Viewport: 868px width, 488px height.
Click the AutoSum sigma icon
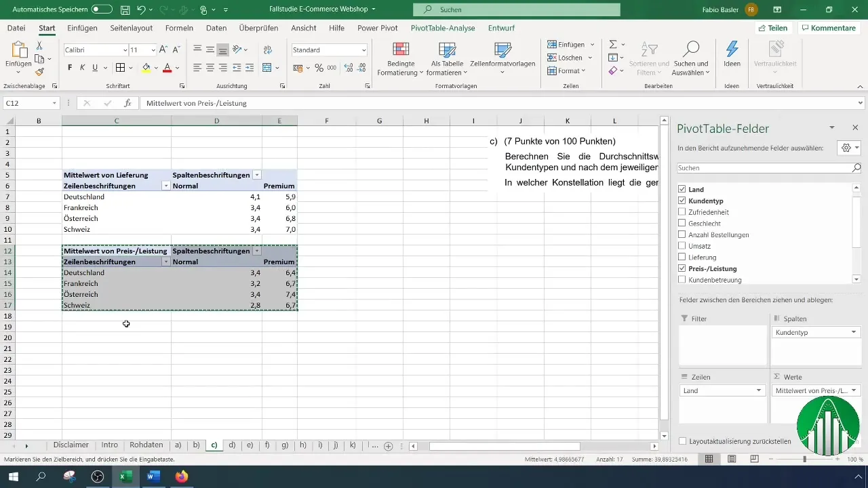click(613, 44)
